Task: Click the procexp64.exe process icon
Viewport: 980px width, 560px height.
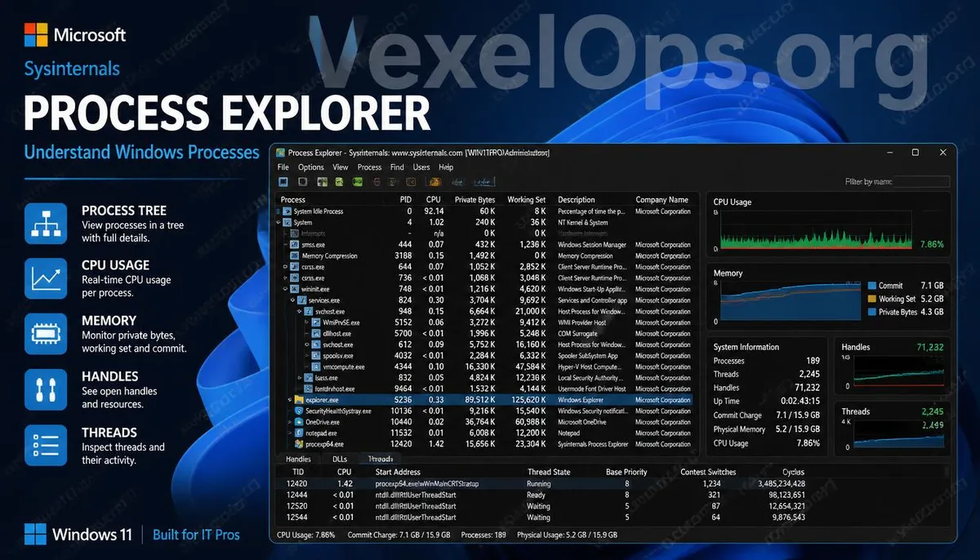Action: click(x=299, y=444)
